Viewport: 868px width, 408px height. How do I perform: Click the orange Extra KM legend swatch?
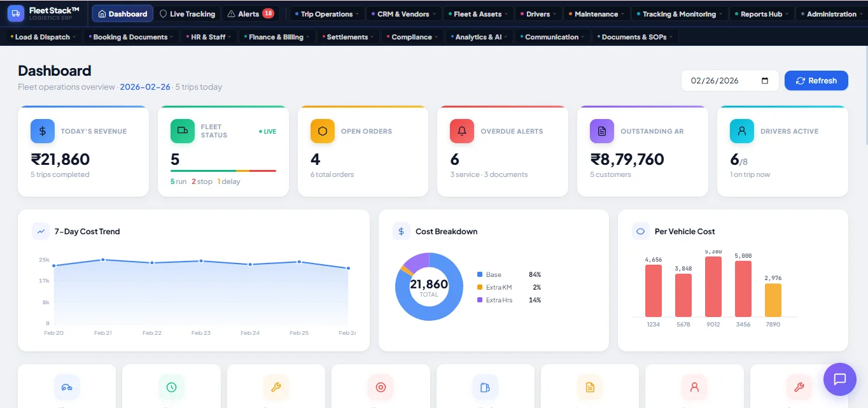tap(480, 288)
